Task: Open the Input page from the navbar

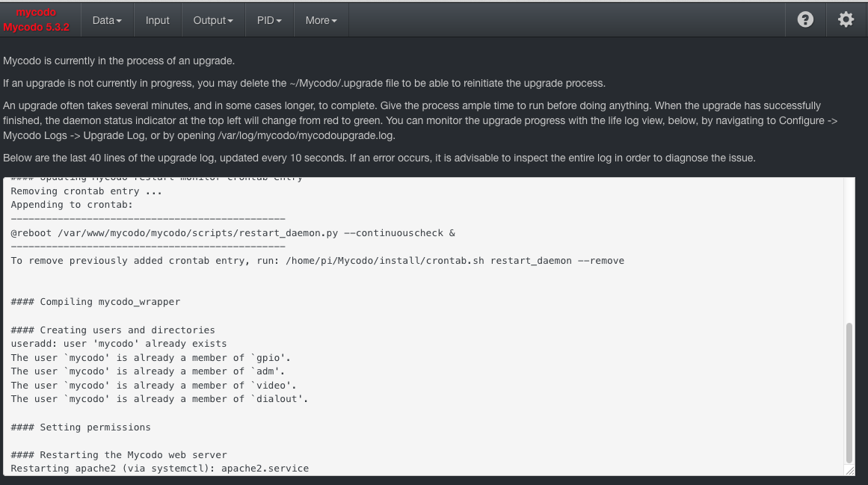Action: 157,20
